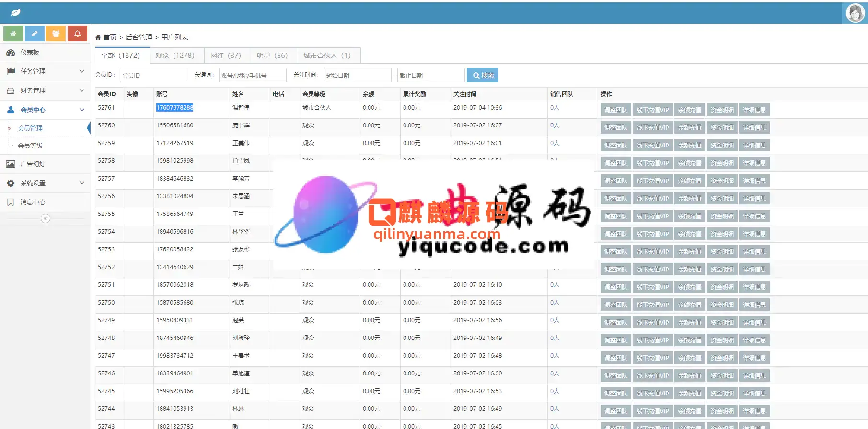Switch to the 观众 (1278) tab

[x=177, y=56]
